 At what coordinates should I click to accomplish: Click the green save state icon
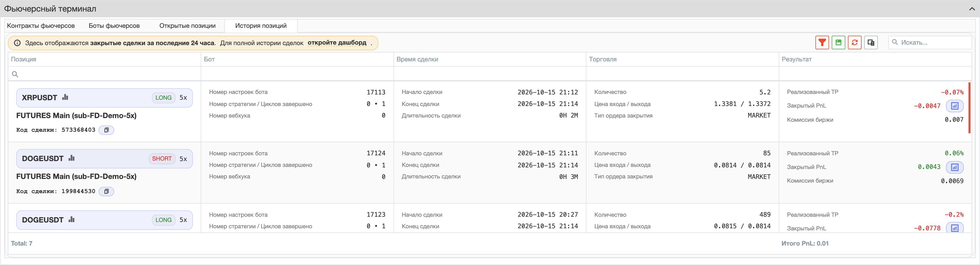click(x=839, y=42)
